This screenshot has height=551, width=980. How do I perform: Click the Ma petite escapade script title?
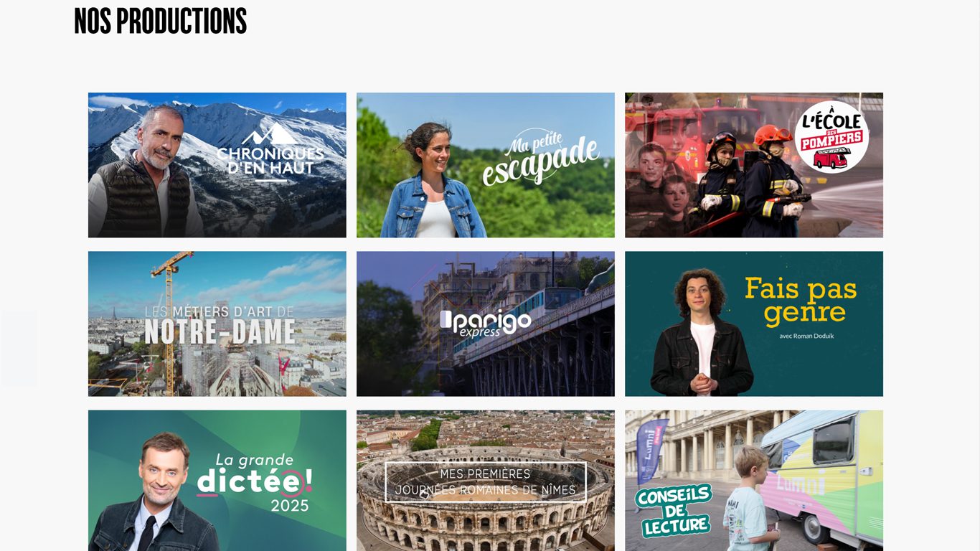pos(541,158)
